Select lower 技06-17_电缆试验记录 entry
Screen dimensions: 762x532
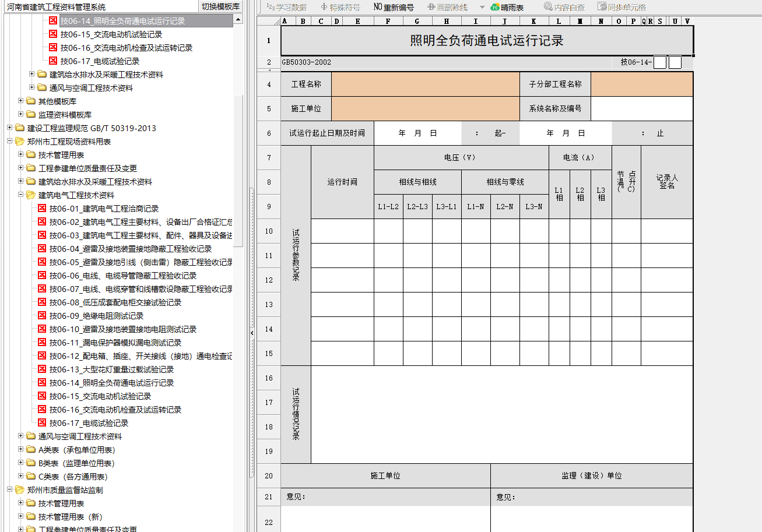(x=89, y=423)
